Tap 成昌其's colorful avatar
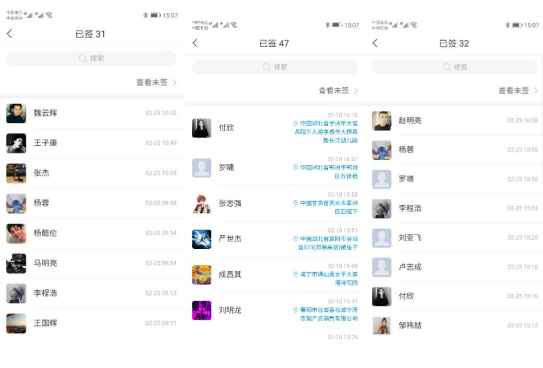The width and height of the screenshot is (543, 368). 202,275
